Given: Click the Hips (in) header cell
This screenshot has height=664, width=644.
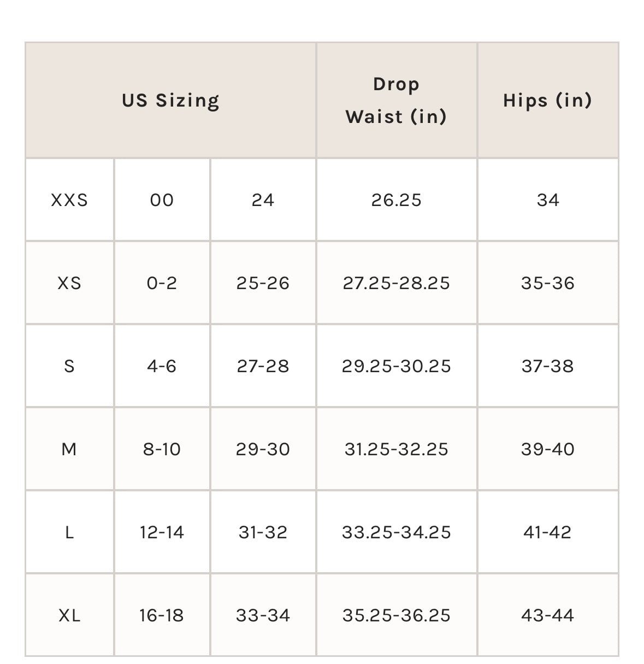Looking at the screenshot, I should pyautogui.click(x=548, y=101).
